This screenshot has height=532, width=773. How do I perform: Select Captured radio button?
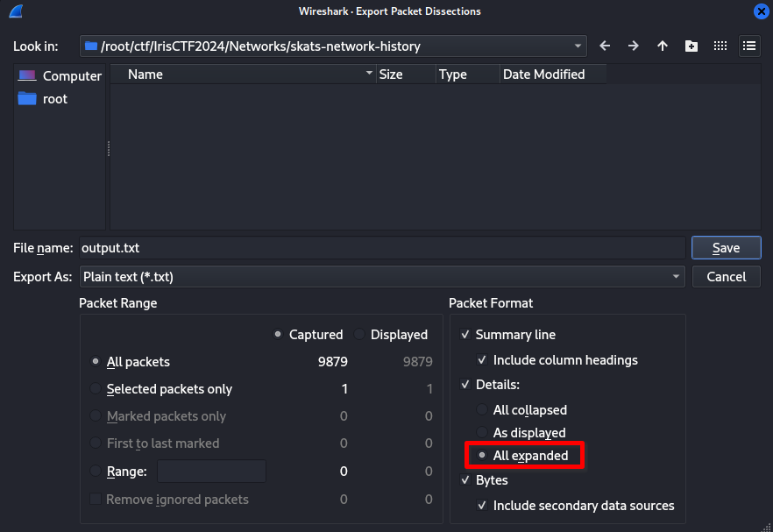(278, 334)
